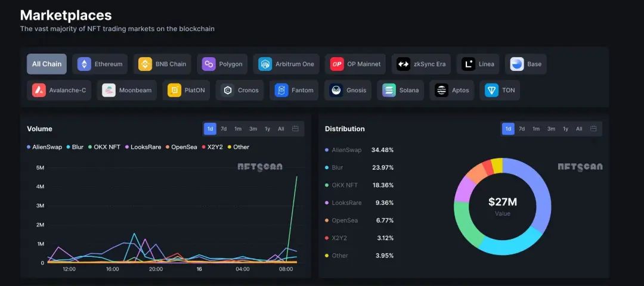This screenshot has height=286, width=644.
Task: Select 1m range in Volume panel
Action: click(238, 129)
